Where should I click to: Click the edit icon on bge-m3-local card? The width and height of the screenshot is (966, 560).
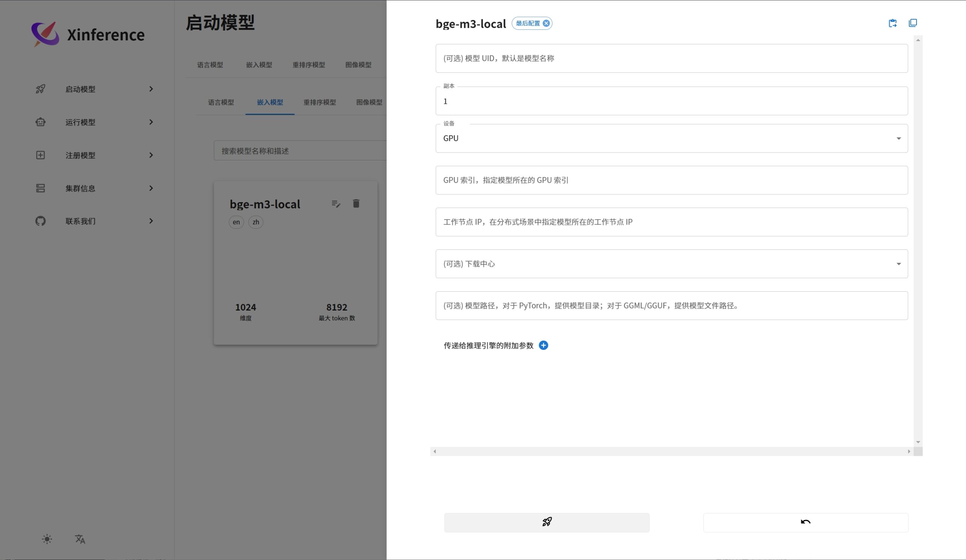pos(336,203)
